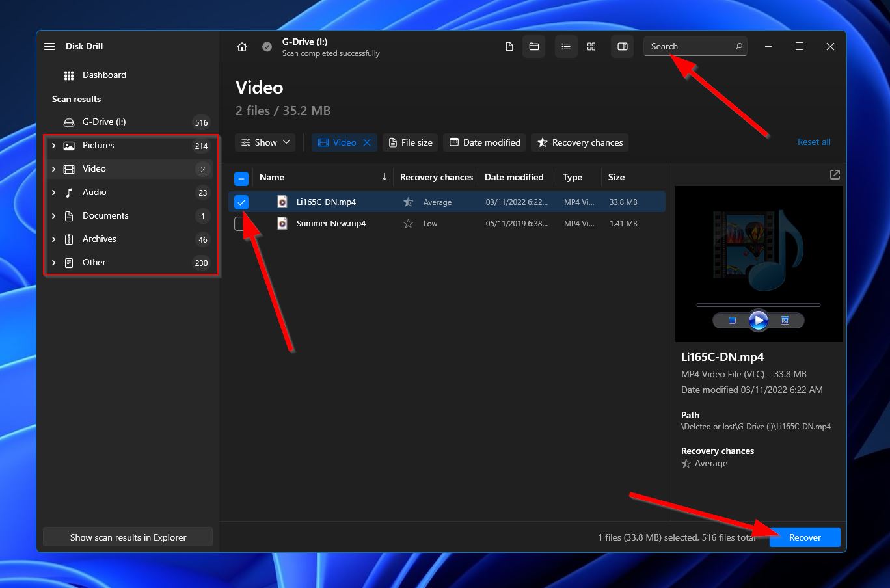This screenshot has width=890, height=588.
Task: Select Archives in the sidebar
Action: click(128, 239)
